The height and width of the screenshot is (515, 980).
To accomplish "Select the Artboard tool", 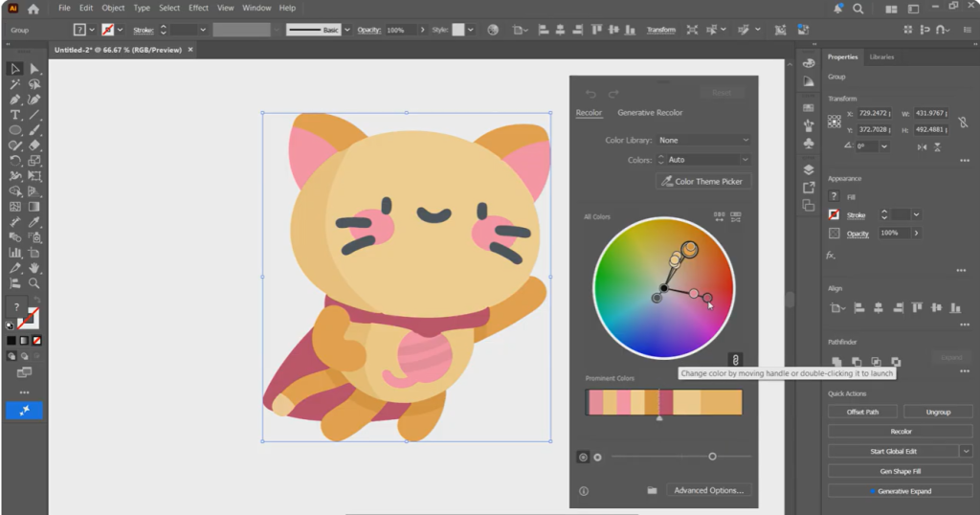I will 34,253.
